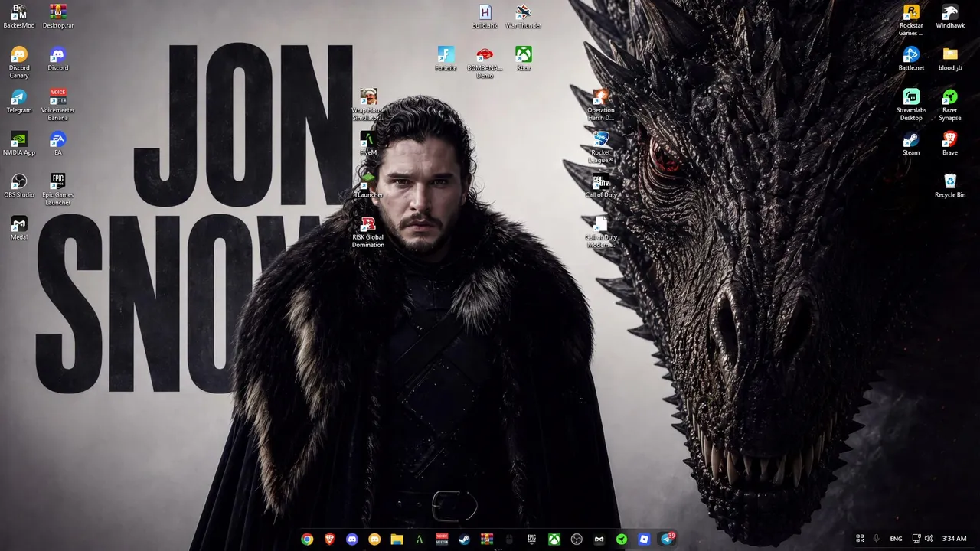Screen dimensions: 980x551
Task: Select the Epic Games Launcher desktop shortcut
Action: pos(58,189)
